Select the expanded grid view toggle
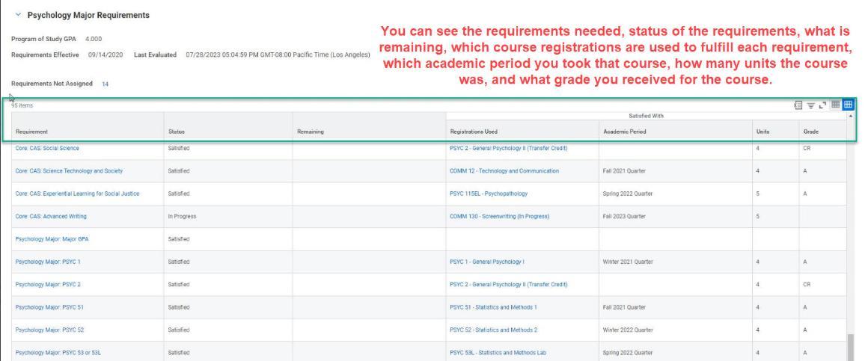The image size is (868, 361). coord(849,105)
